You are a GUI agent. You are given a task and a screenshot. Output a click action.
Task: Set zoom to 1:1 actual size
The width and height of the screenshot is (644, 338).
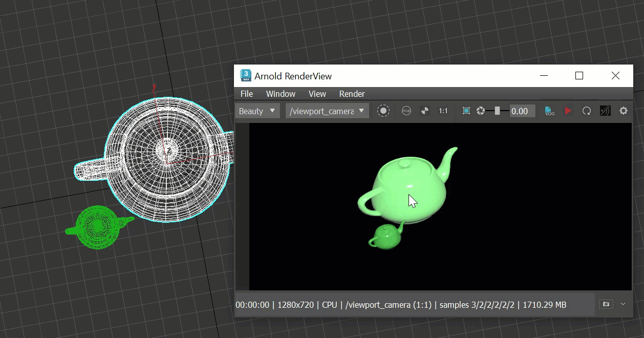[x=443, y=111]
